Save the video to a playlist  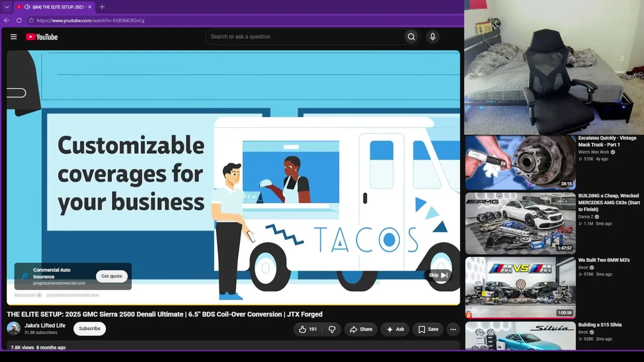coord(428,329)
